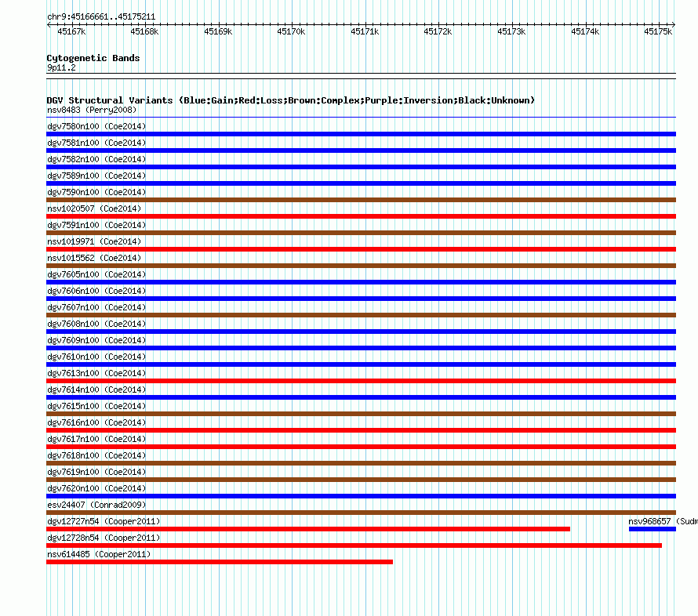Click the dgv7581n100 (Coe2014) label
Screen dimensions: 698x616
click(x=96, y=143)
